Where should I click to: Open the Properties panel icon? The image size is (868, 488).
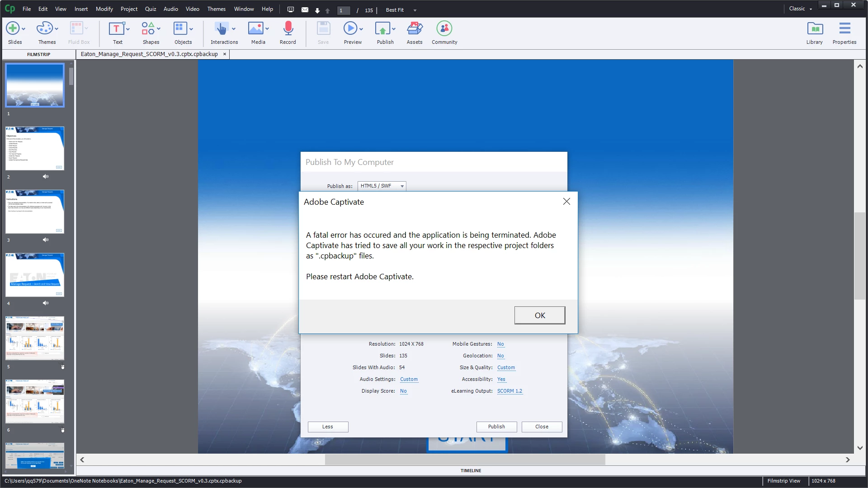tap(844, 28)
